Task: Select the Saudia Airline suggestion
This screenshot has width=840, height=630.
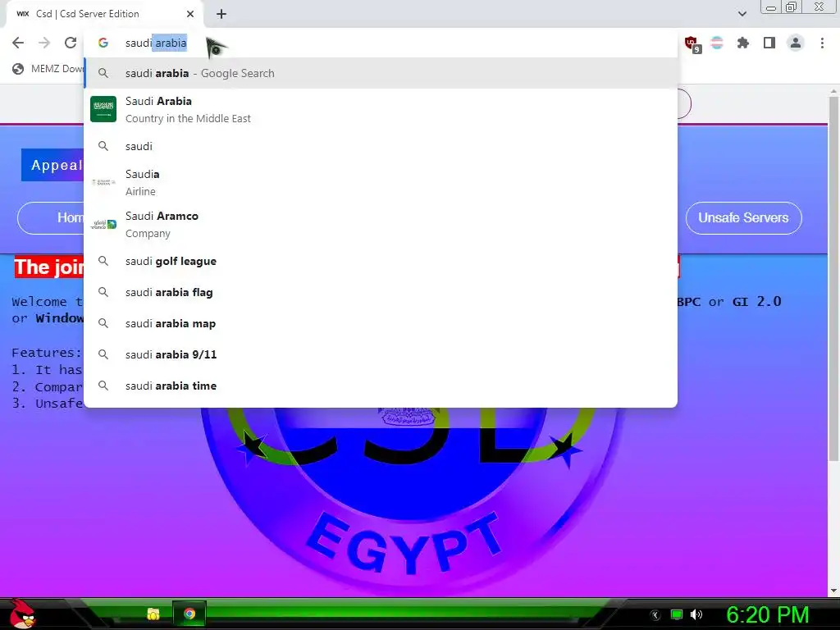Action: coord(381,183)
